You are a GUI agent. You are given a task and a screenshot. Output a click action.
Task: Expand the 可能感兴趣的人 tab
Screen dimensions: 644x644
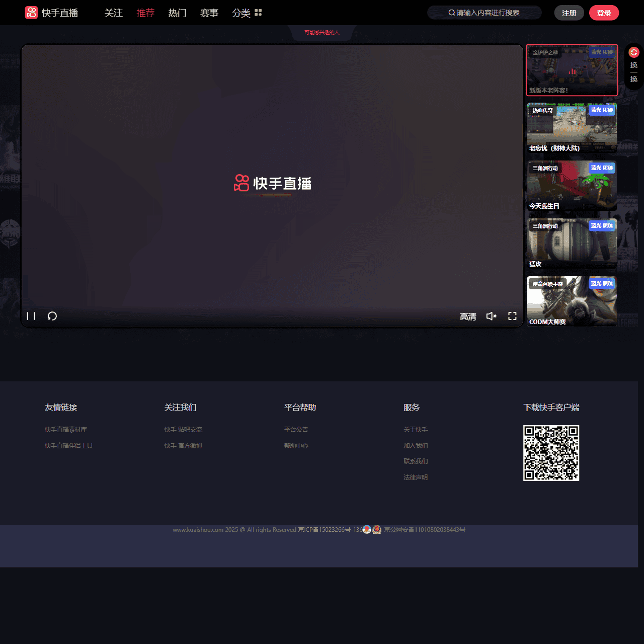click(x=322, y=33)
